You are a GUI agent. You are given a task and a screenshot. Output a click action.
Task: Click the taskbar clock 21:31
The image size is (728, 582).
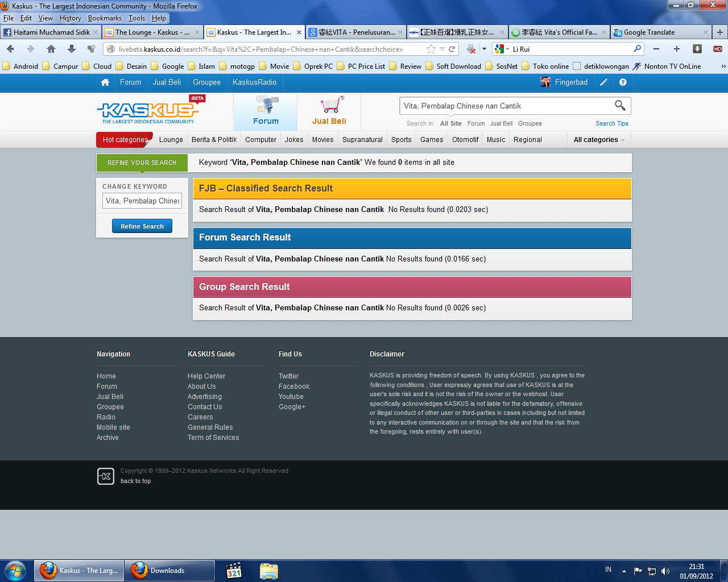(696, 567)
